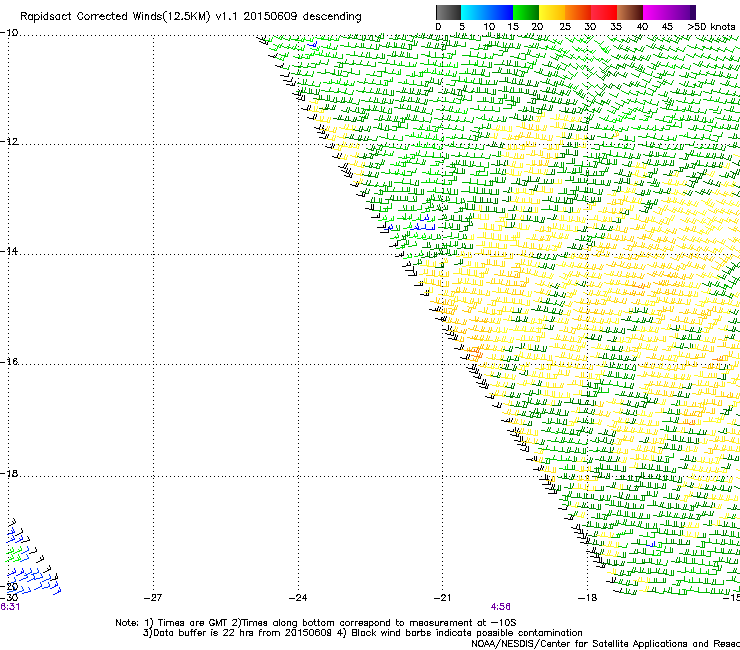Viewport: 740px width, 650px height.
Task: Click the '-16' latitude axis label
Action: point(9,362)
